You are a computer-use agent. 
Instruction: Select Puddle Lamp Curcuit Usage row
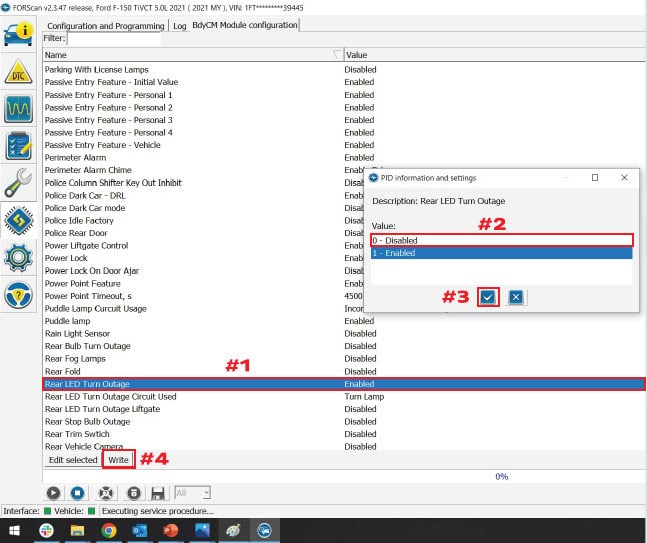coord(204,309)
